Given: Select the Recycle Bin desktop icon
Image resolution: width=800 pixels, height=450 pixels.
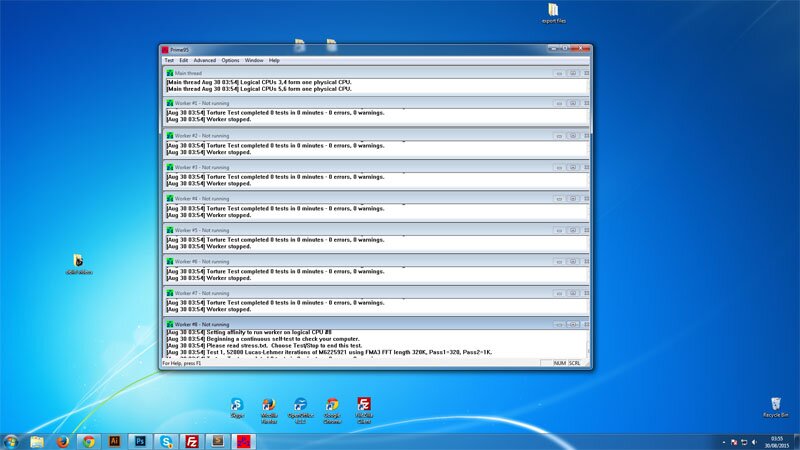Looking at the screenshot, I should [x=776, y=407].
